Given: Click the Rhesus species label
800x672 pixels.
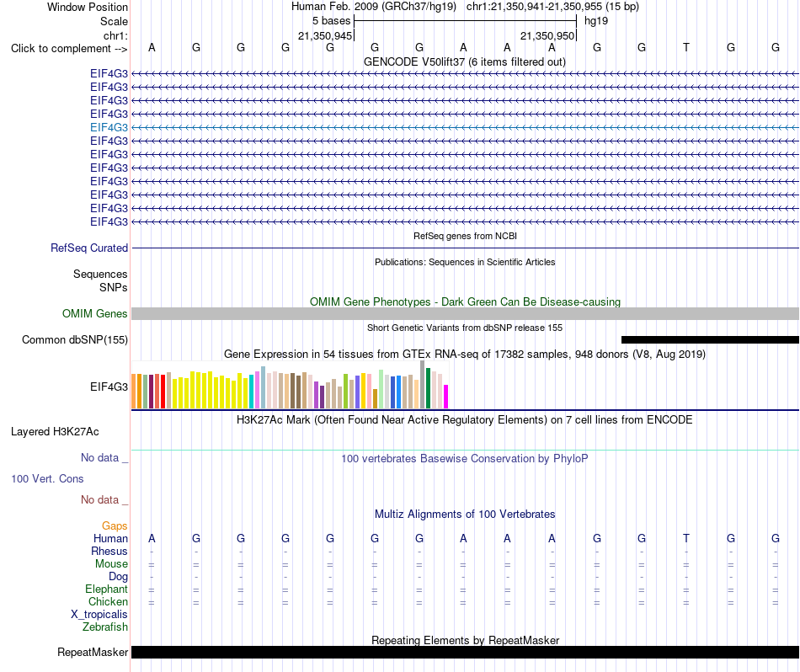Looking at the screenshot, I should coord(109,551).
